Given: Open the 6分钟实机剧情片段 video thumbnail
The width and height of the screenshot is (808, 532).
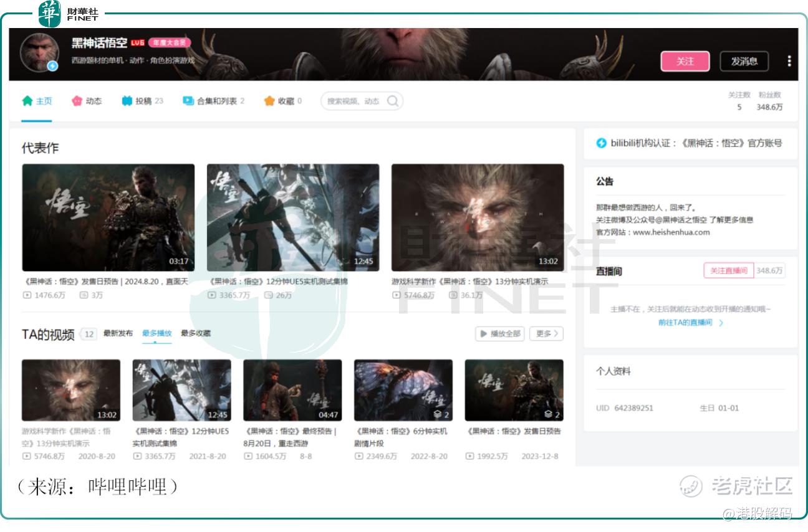Looking at the screenshot, I should (x=403, y=390).
